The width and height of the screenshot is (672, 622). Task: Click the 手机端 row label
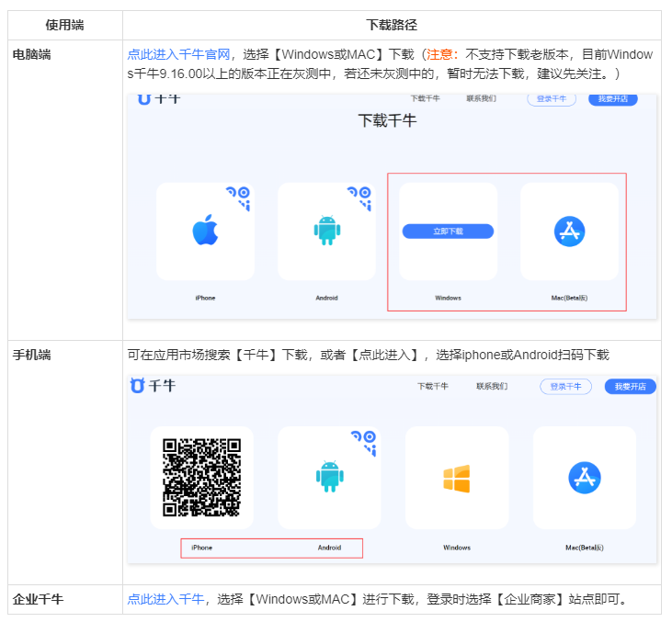point(31,355)
